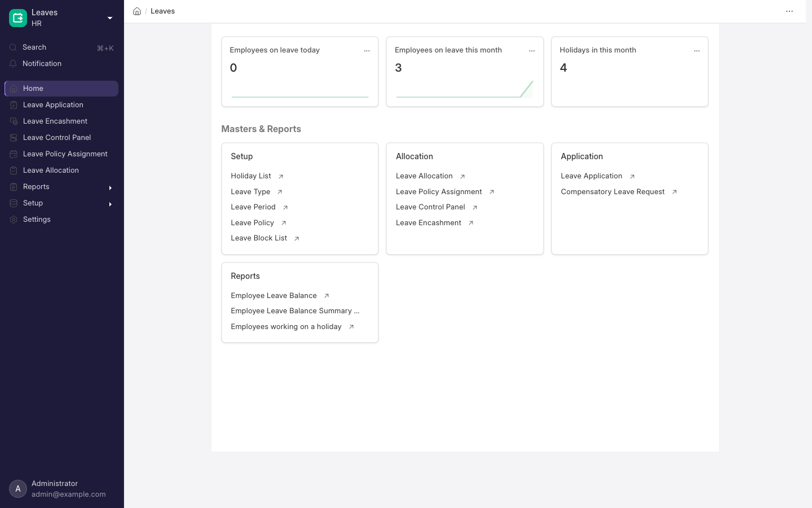Click the home icon in breadcrumb
This screenshot has width=812, height=508.
[x=137, y=11]
